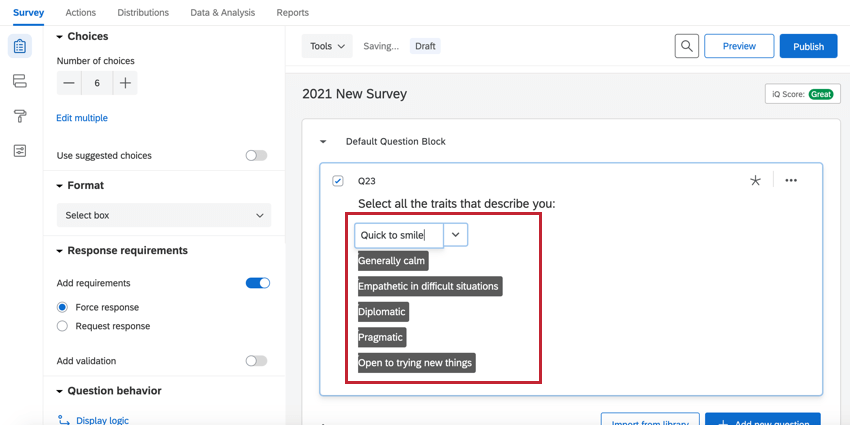Toggle Use suggested choices switch
This screenshot has height=425, width=850.
coord(256,156)
